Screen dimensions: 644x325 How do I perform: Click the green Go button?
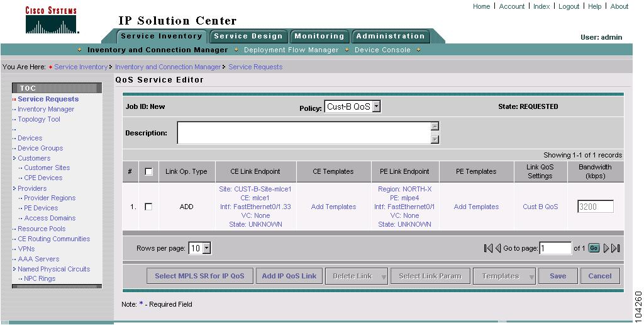pyautogui.click(x=594, y=248)
